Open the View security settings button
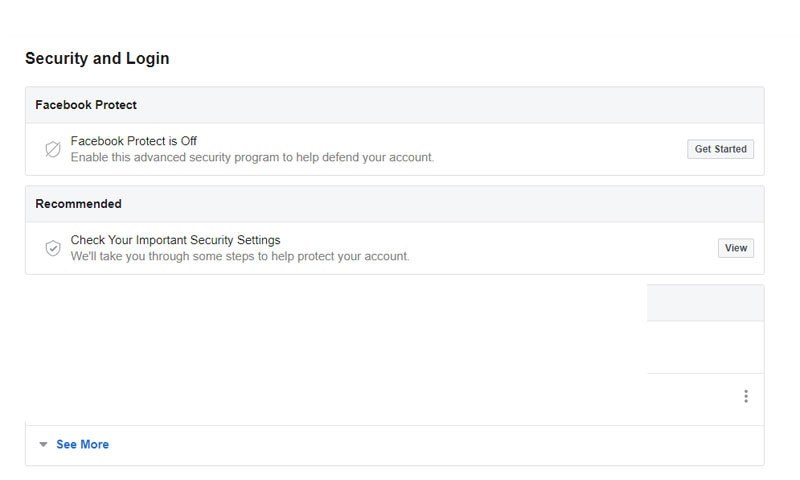The height and width of the screenshot is (480, 800). coord(735,248)
